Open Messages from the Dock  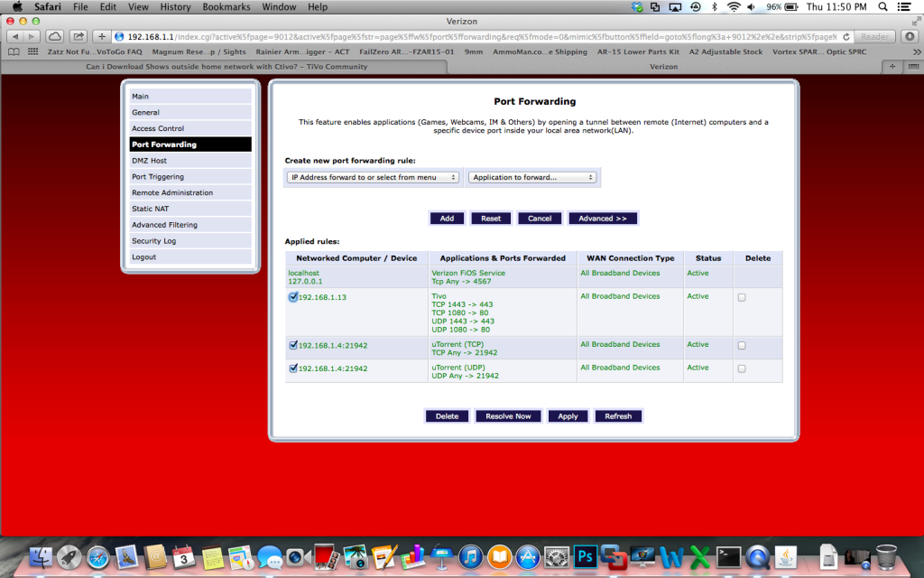269,556
